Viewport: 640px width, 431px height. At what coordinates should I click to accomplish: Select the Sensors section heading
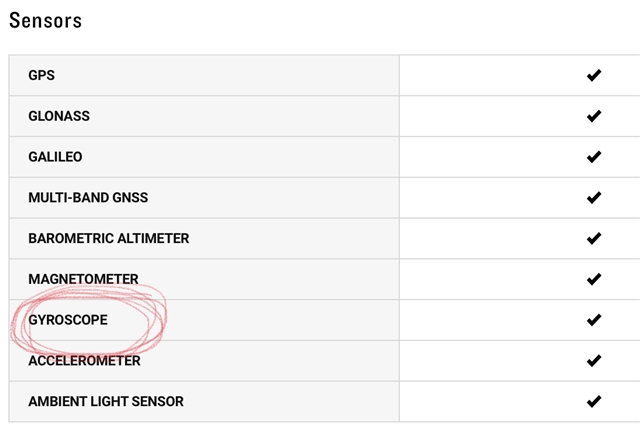click(x=45, y=20)
